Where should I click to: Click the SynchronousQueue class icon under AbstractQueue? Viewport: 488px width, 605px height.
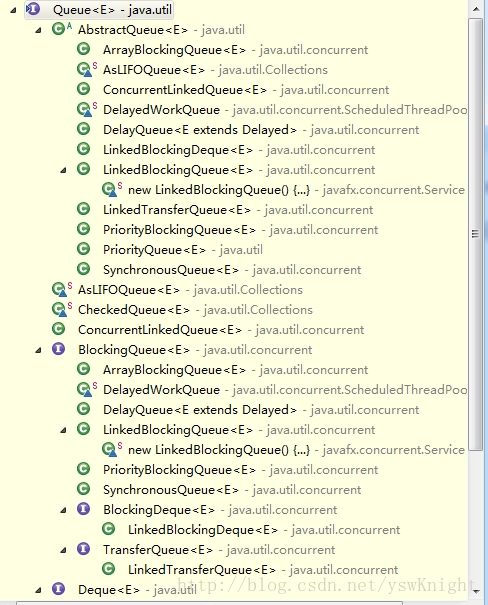click(x=83, y=269)
